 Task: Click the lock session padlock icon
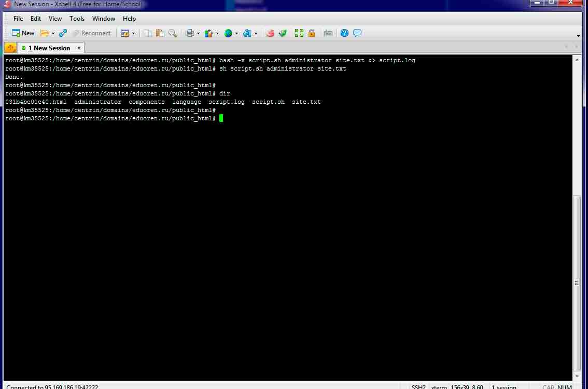(311, 33)
